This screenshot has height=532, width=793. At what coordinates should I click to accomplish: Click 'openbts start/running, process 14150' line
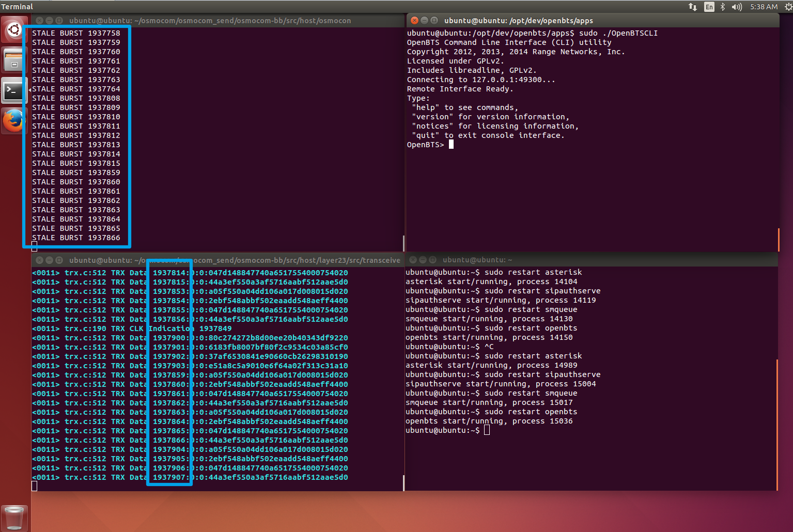pyautogui.click(x=489, y=337)
